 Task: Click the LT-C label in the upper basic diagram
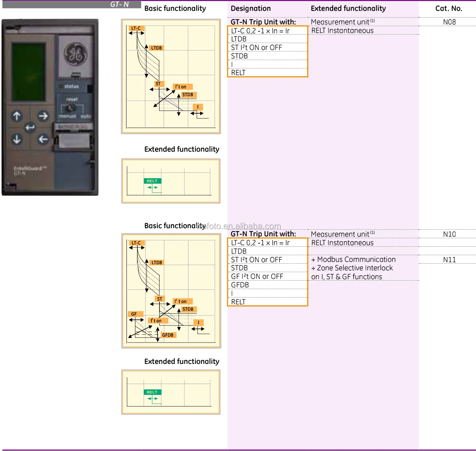tap(136, 28)
